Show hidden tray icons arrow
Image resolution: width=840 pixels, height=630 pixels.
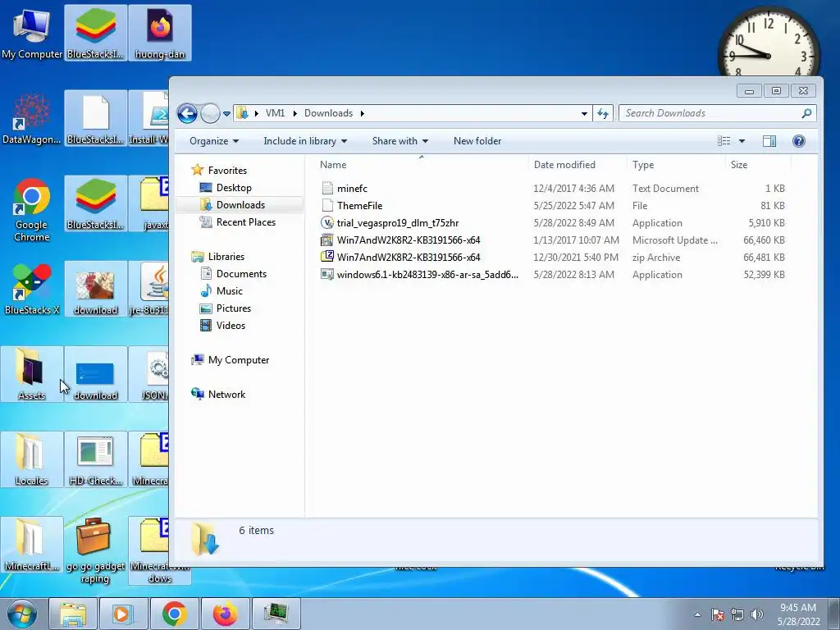pos(697,614)
